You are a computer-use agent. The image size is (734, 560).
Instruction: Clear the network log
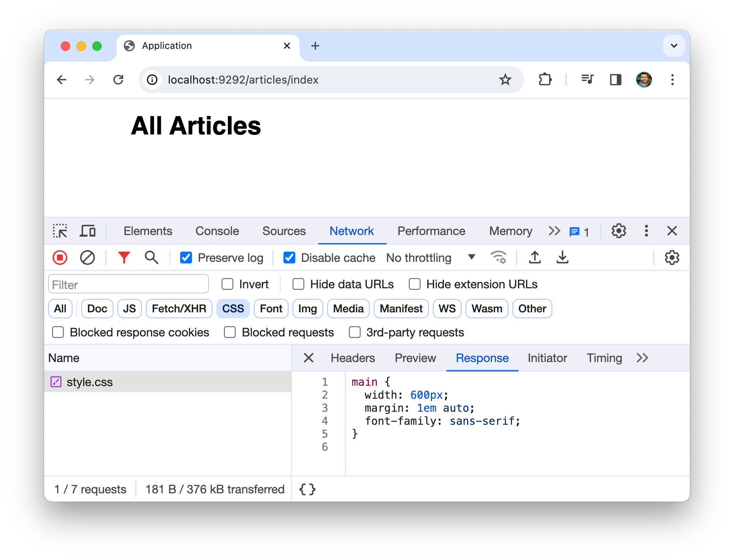[x=87, y=258]
